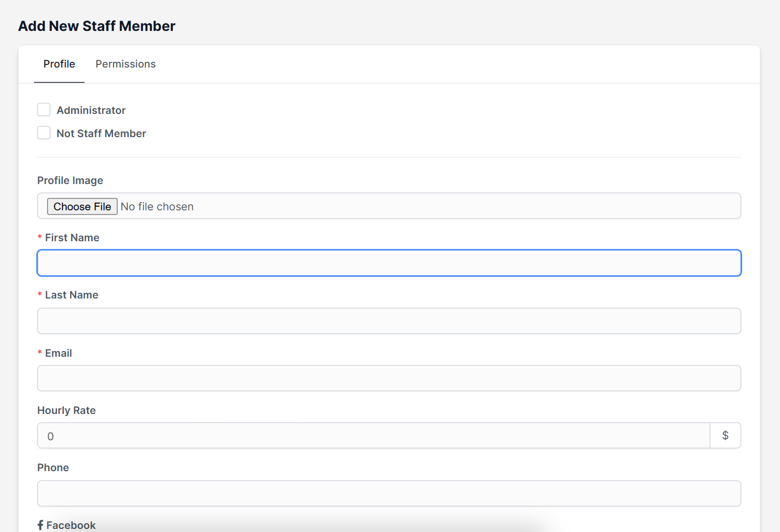Click the 'No file chosen' text
This screenshot has height=532, width=780.
(157, 207)
